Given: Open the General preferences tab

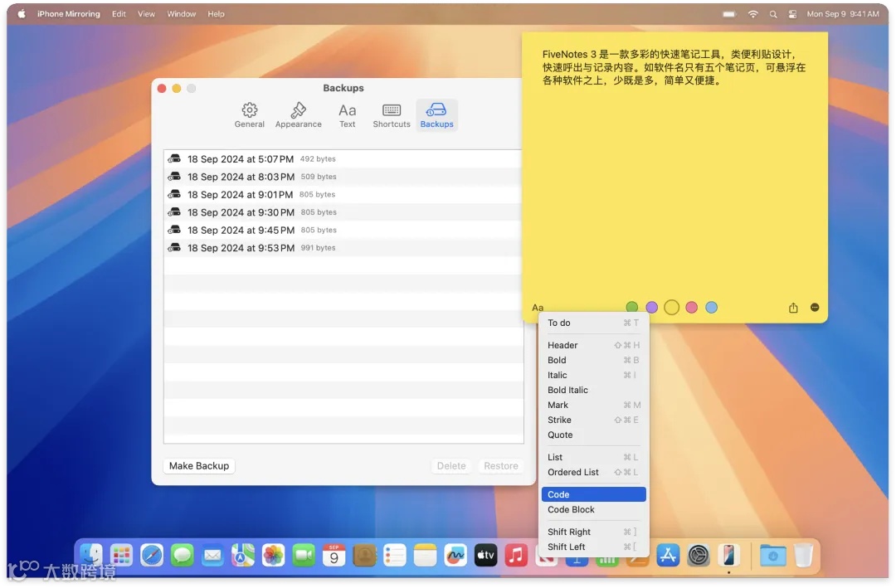Looking at the screenshot, I should [x=249, y=114].
